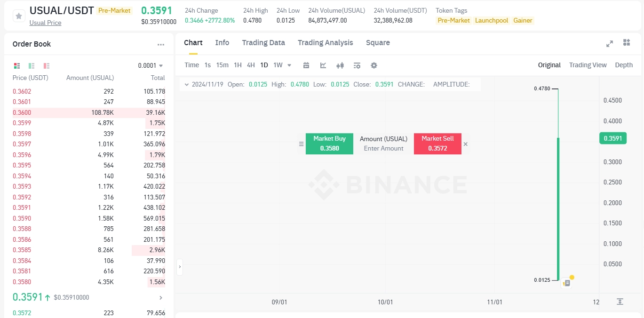Click the scale-to-fit icon below the price axis
The width and height of the screenshot is (644, 318).
(620, 302)
